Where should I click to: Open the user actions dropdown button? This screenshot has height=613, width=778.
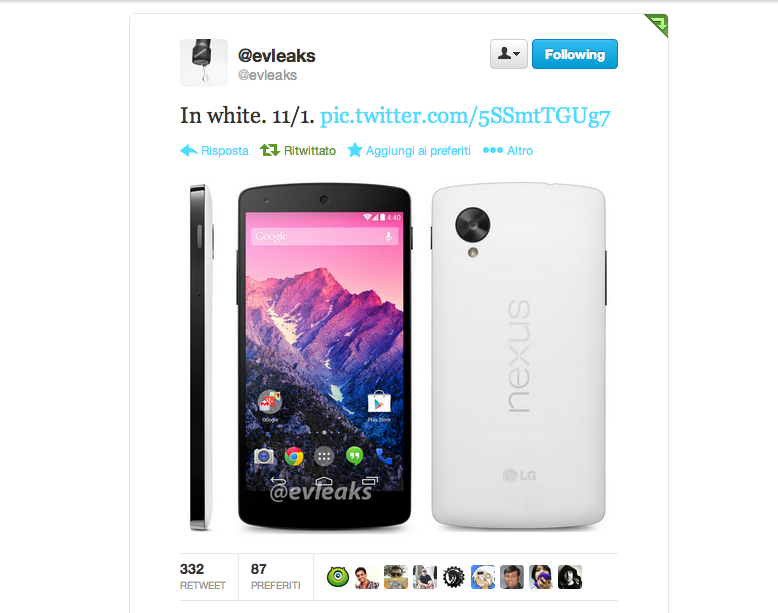pos(509,54)
